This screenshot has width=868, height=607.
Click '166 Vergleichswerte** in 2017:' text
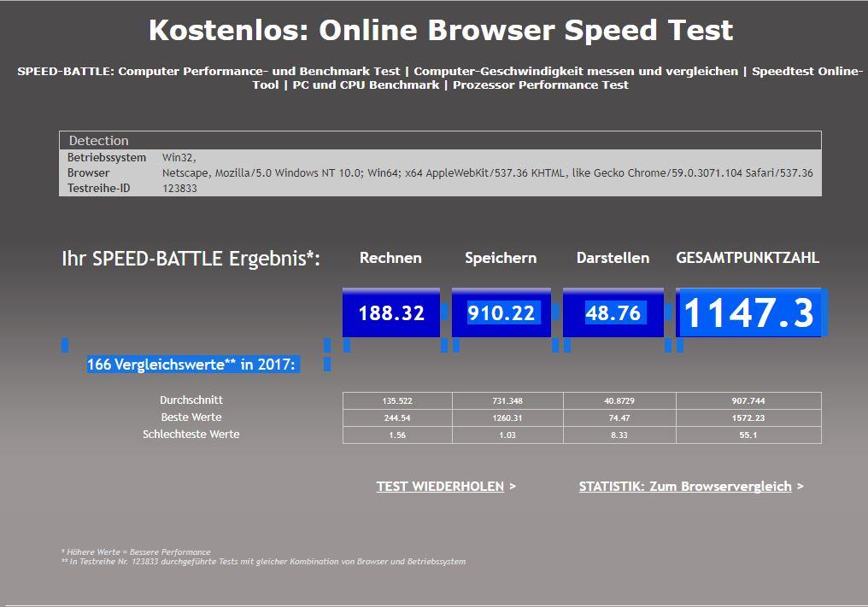(x=191, y=364)
